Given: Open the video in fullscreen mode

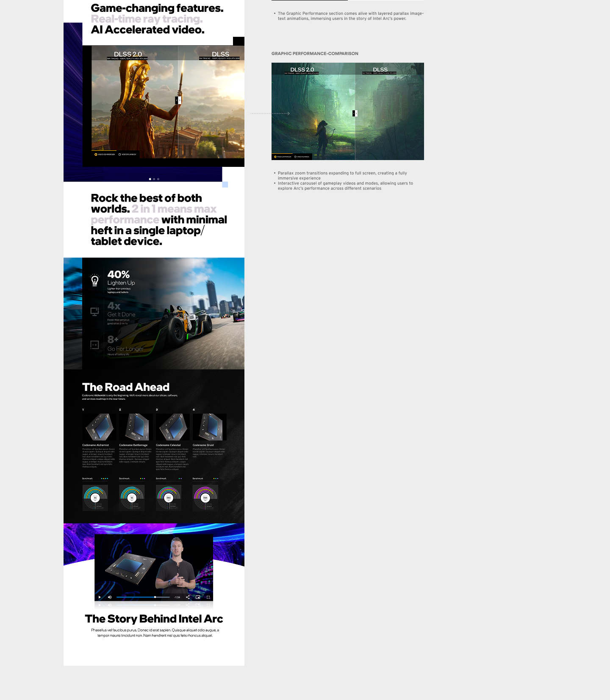Looking at the screenshot, I should tap(208, 597).
